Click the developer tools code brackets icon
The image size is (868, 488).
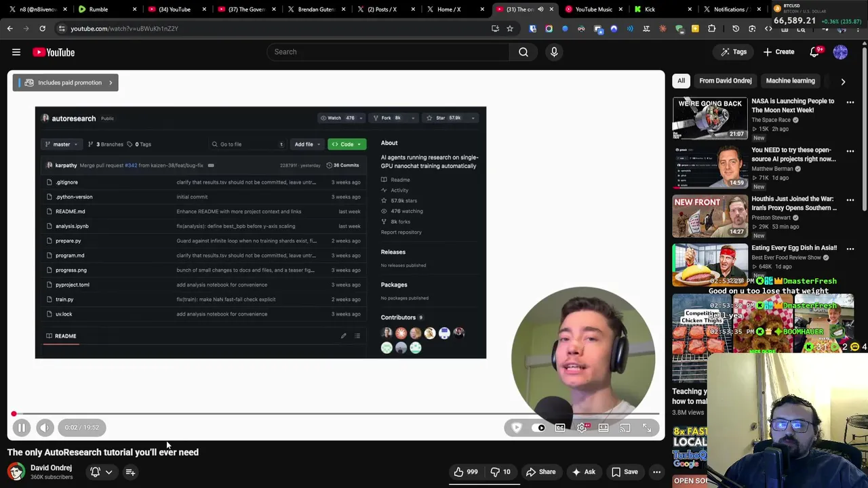coord(768,28)
